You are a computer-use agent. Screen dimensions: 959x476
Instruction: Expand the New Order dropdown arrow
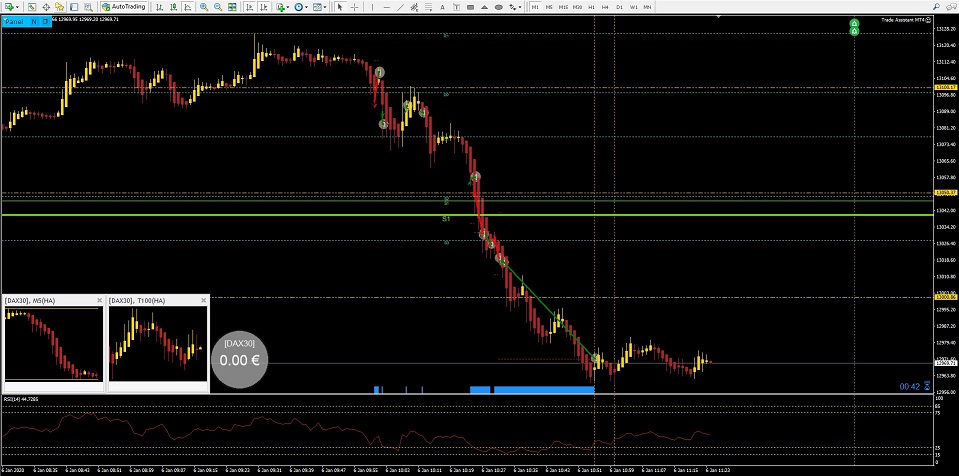pos(18,7)
